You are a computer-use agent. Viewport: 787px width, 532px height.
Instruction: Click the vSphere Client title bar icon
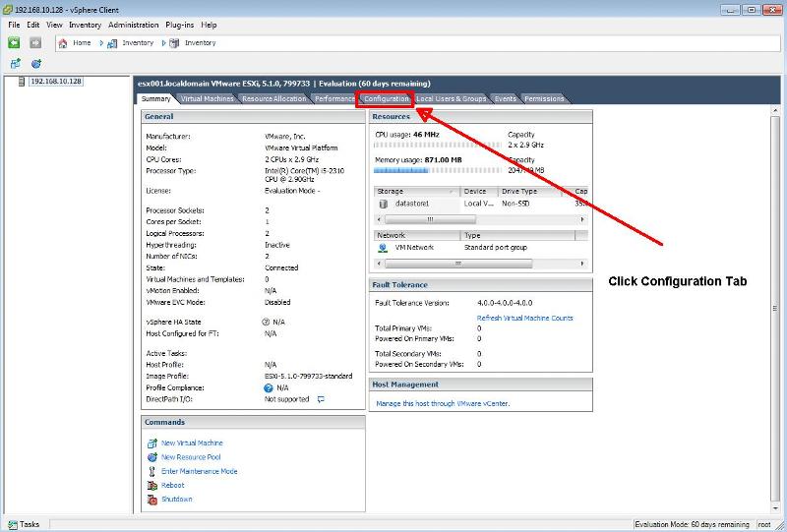[x=7, y=10]
